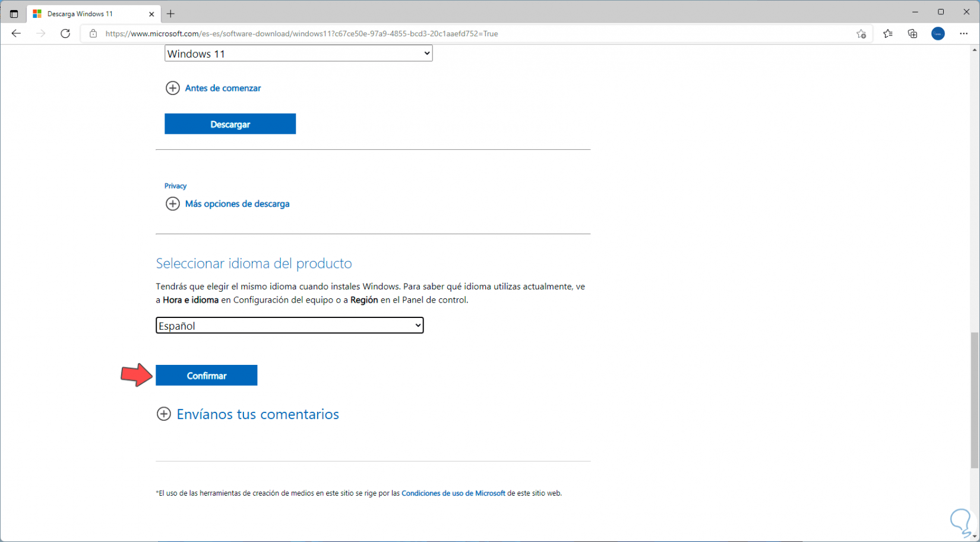Open the tab actions menu icon
980x542 pixels.
14,14
